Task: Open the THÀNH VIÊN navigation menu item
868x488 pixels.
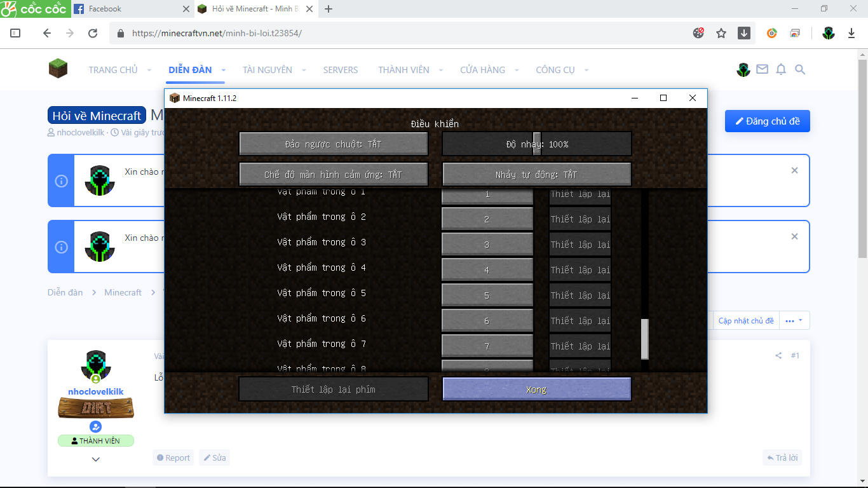Action: (x=403, y=70)
